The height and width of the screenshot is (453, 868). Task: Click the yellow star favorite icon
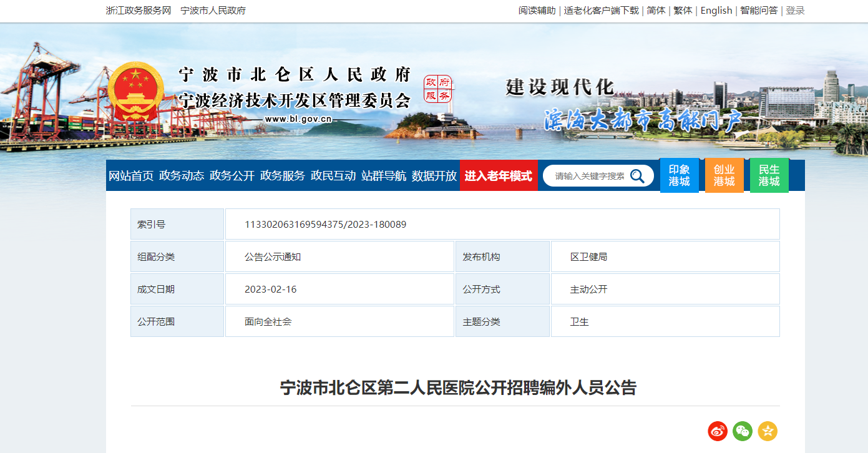pyautogui.click(x=768, y=431)
